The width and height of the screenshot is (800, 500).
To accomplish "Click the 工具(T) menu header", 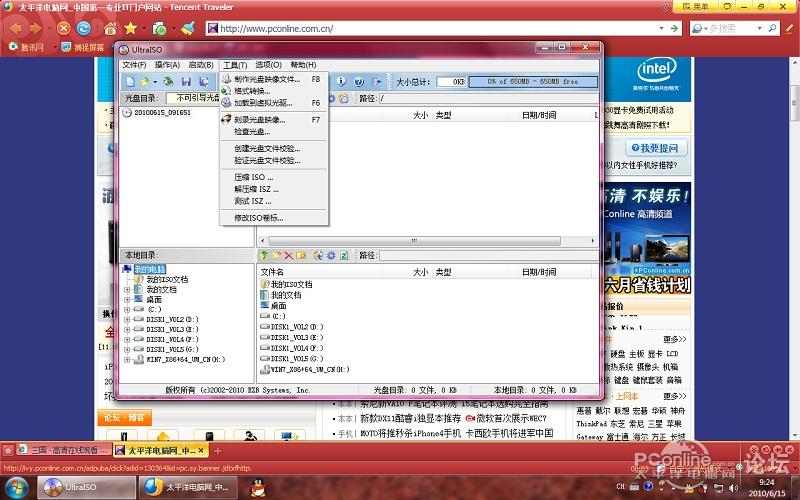I will tap(235, 65).
